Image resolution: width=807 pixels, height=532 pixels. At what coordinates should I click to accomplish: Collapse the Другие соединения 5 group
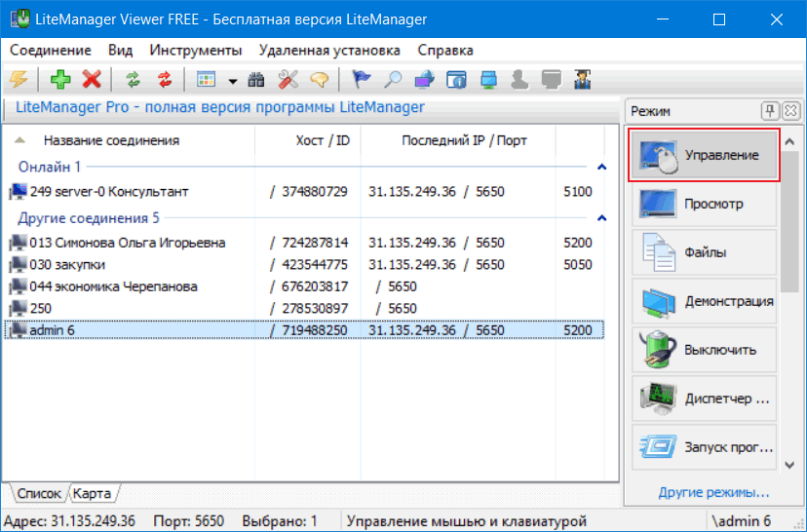coord(601,218)
